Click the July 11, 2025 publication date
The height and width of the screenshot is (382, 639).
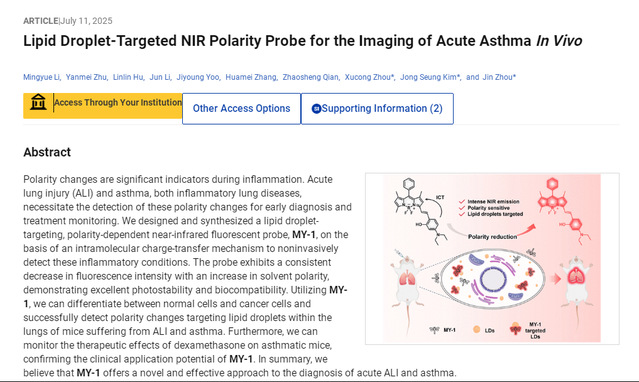(x=86, y=21)
